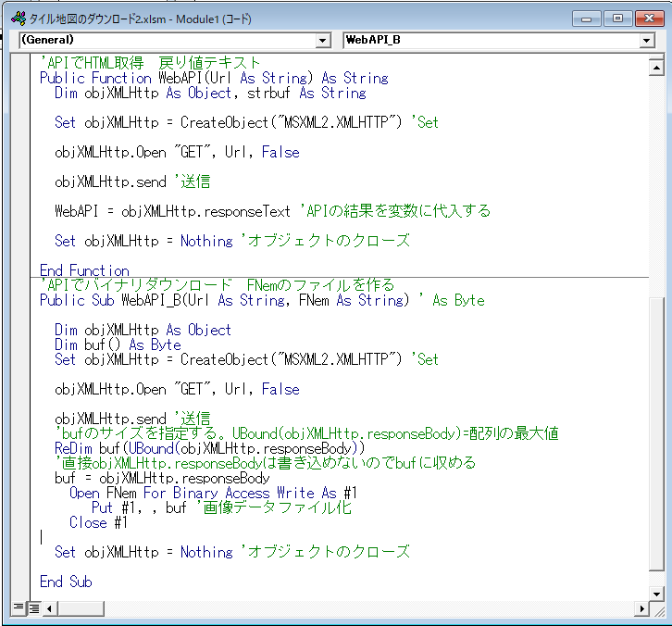Close the Module1 code window
This screenshot has height=626, width=672.
point(649,19)
